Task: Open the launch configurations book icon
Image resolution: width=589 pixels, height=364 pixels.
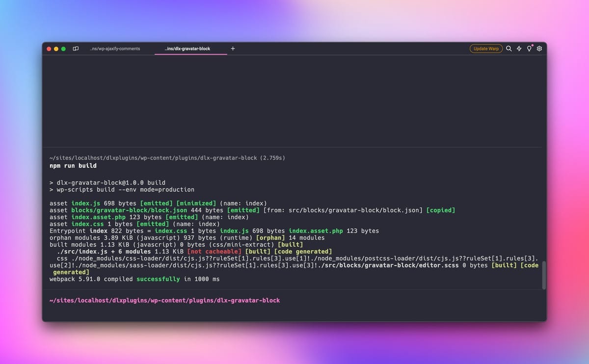Action: pos(76,49)
